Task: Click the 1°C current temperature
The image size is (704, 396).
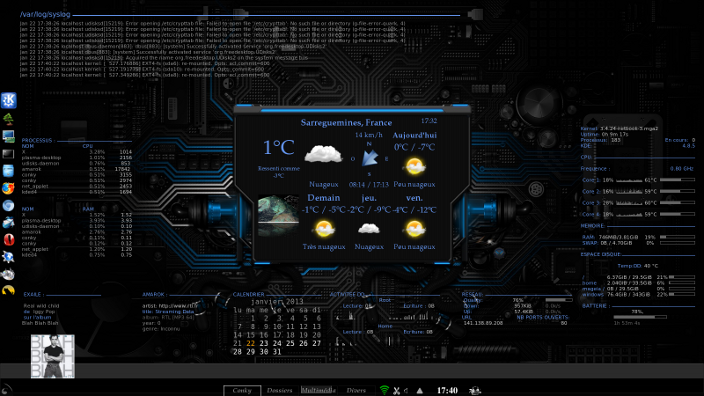Action: (278, 148)
